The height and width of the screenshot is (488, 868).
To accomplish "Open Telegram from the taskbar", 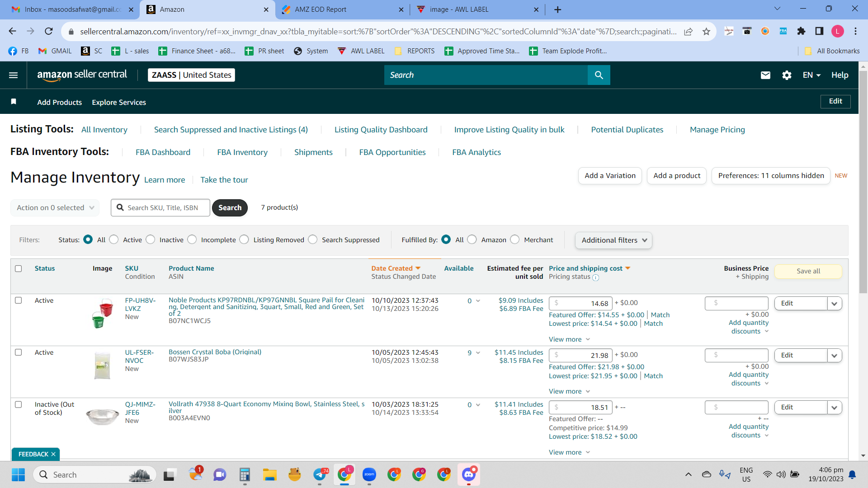I will click(320, 474).
